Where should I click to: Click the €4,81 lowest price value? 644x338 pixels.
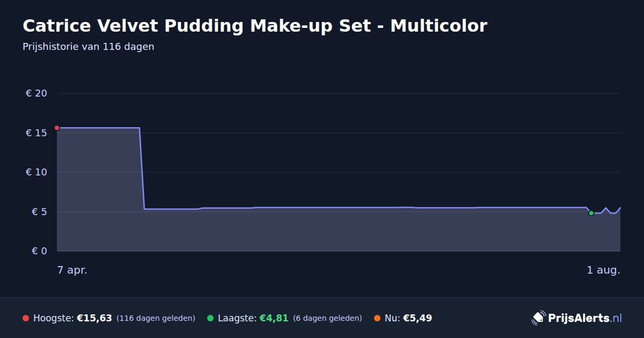pos(274,318)
